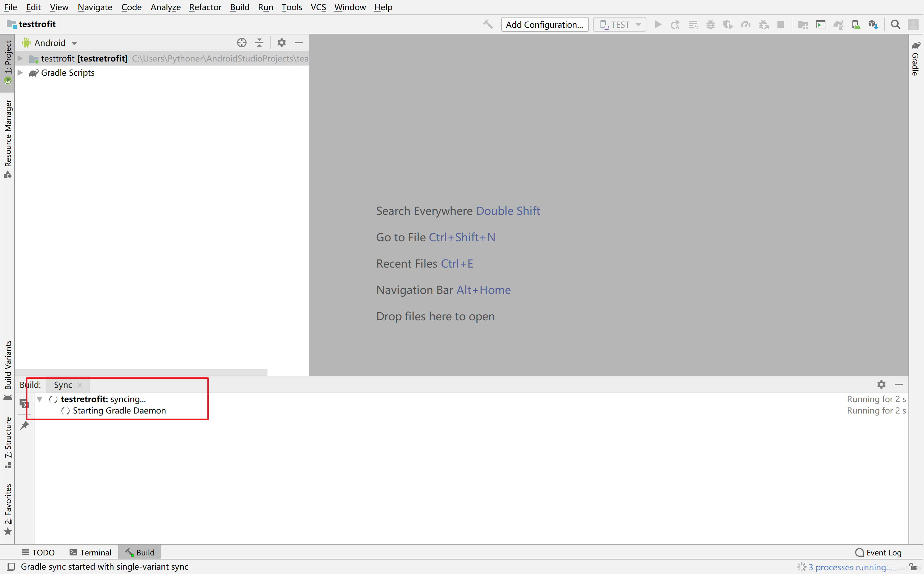Click the Run play icon
924x574 pixels.
click(658, 25)
